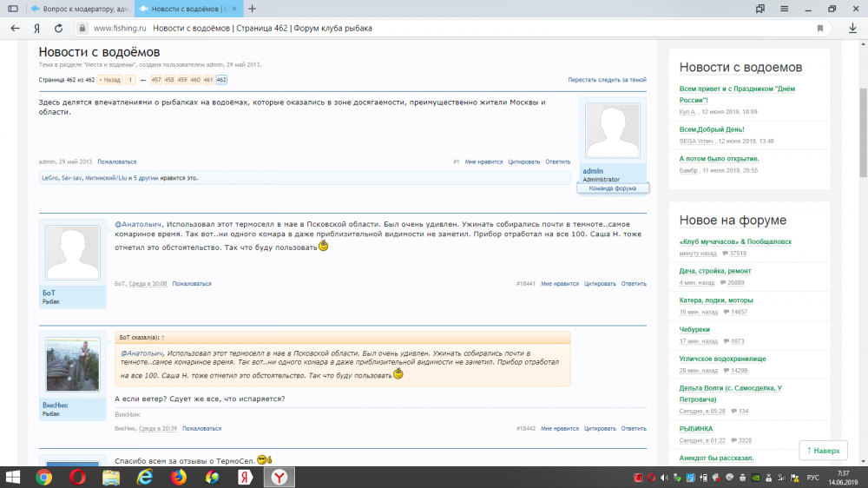Open Firefox from the taskbar

point(179,477)
